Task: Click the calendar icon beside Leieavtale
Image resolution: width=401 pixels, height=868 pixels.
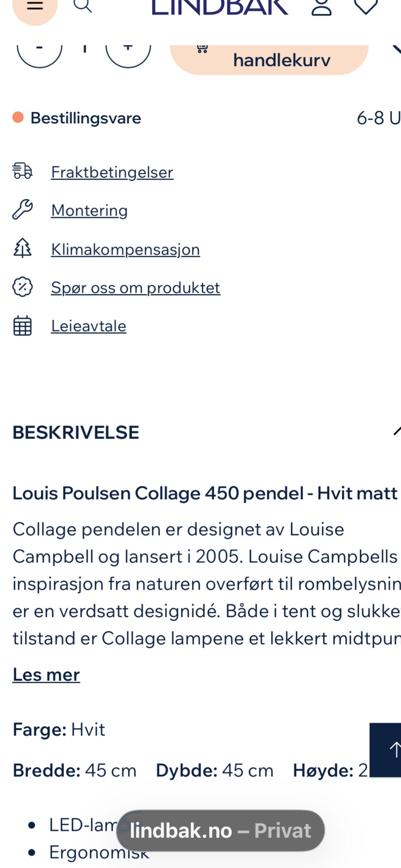Action: tap(22, 326)
